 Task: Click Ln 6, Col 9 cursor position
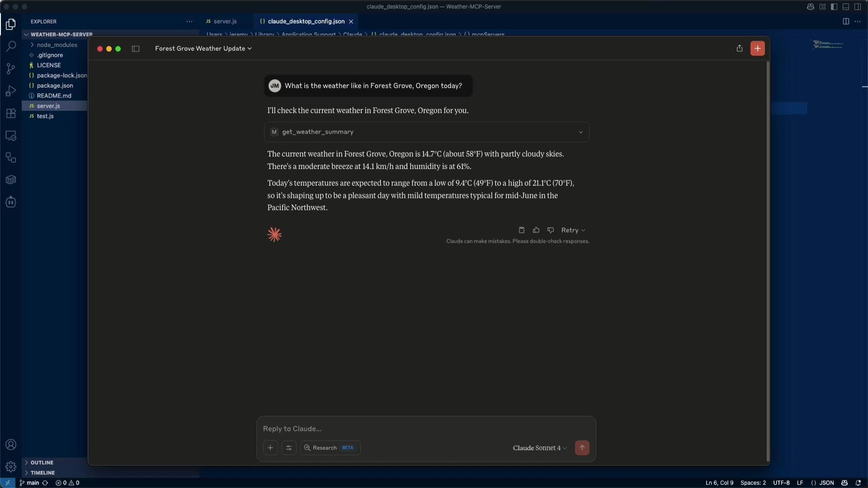720,483
